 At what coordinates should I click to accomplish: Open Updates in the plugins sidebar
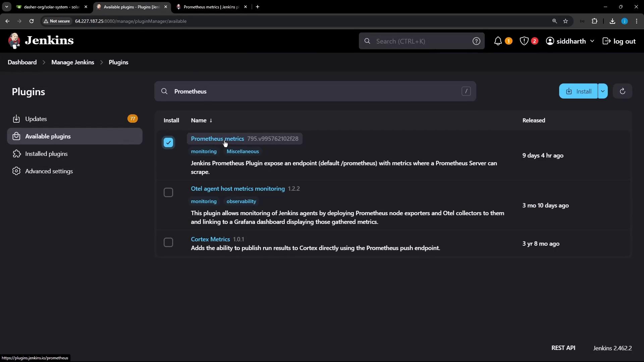36,119
